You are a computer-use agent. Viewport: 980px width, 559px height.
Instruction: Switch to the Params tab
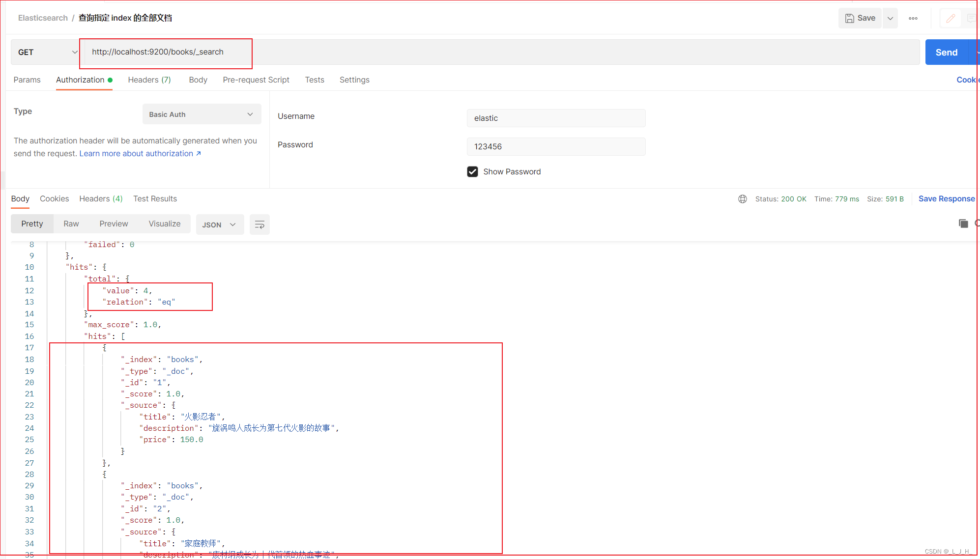tap(27, 80)
